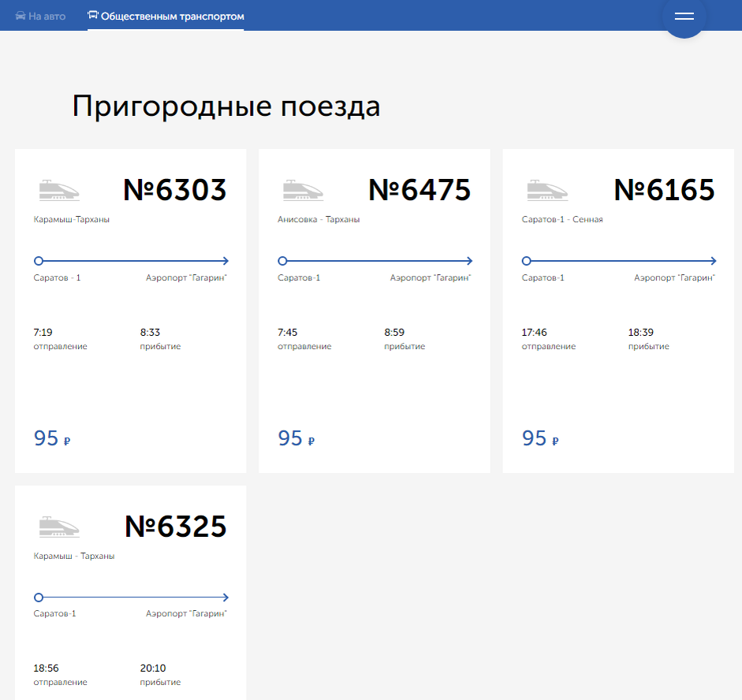Click departure time 7:19
The height and width of the screenshot is (700, 742).
point(43,332)
